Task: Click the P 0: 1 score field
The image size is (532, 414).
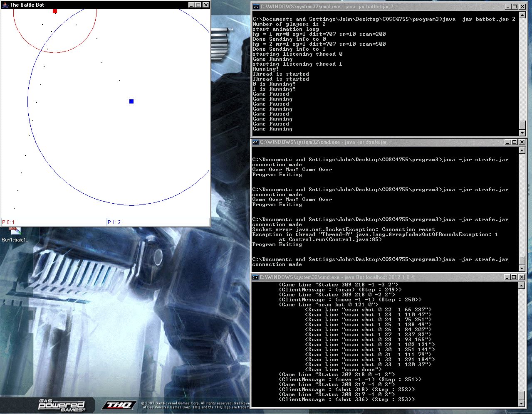Action: [x=54, y=222]
